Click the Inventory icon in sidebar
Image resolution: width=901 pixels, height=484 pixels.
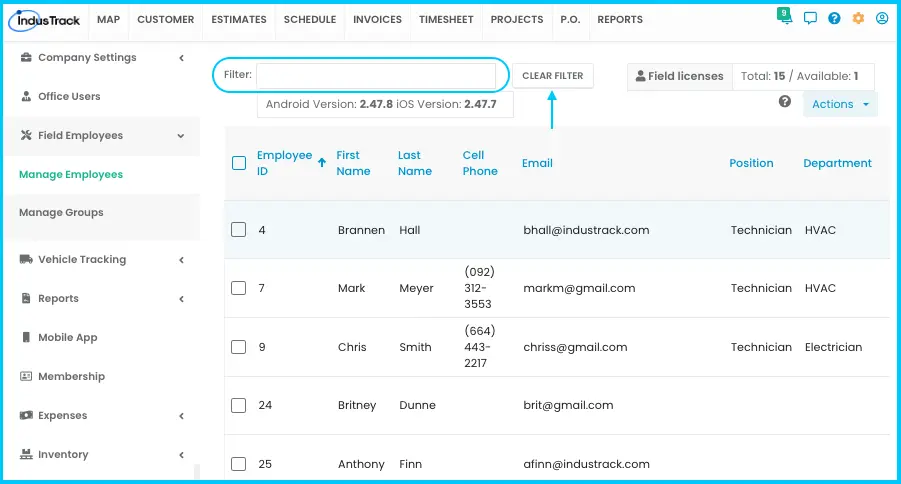(26, 454)
